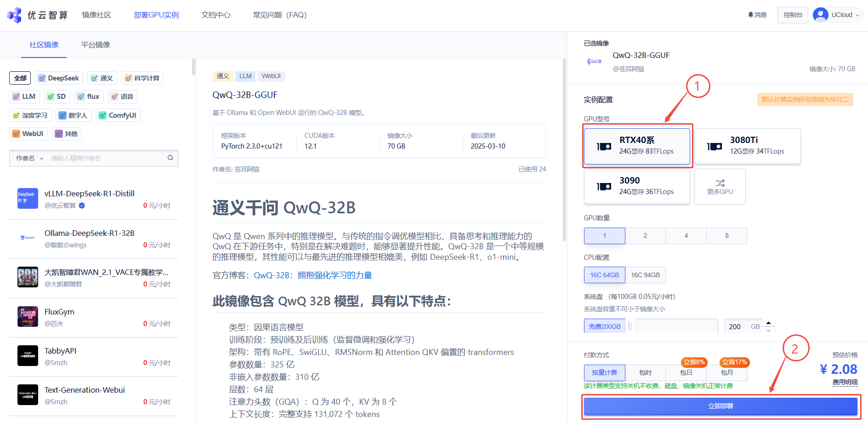This screenshot has height=423, width=868.
Task: Switch to the 平台镜像 tab
Action: click(96, 45)
